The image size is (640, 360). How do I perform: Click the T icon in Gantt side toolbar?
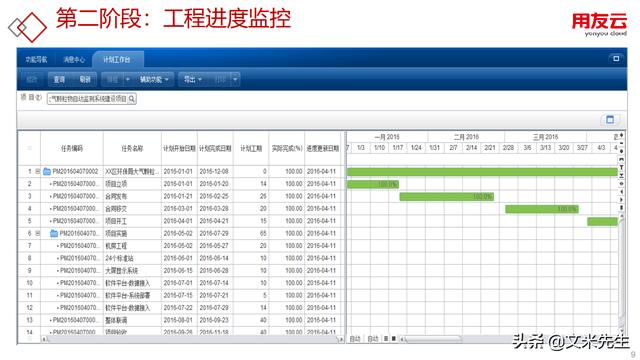(x=621, y=167)
